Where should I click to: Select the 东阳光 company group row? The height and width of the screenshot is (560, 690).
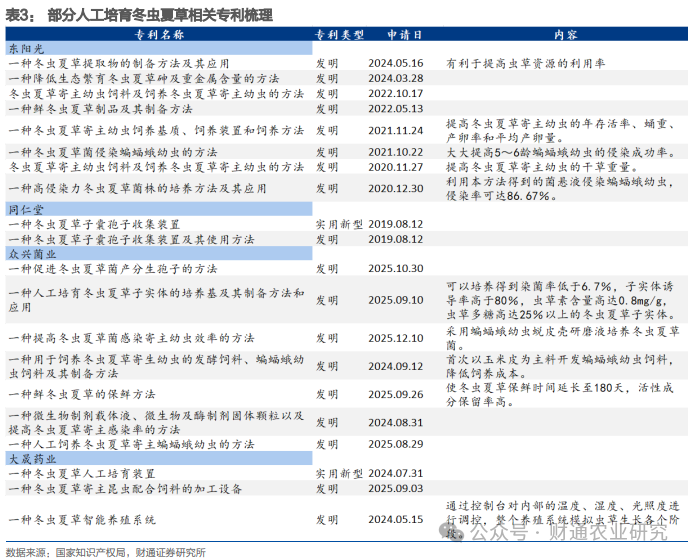tap(27, 48)
